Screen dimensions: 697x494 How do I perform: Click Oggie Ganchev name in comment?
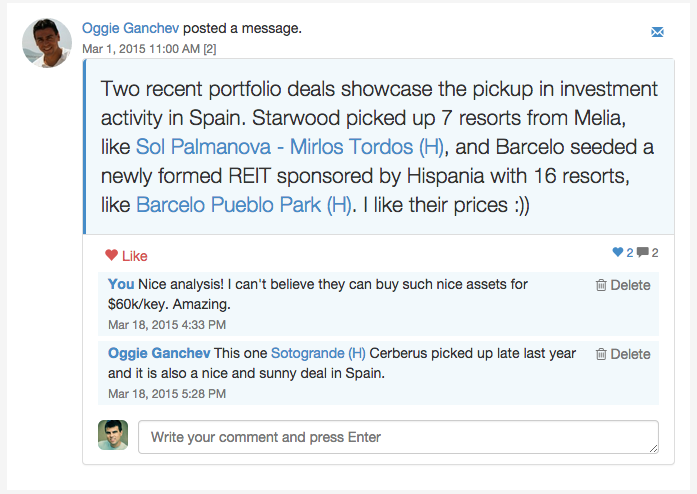pyautogui.click(x=159, y=353)
